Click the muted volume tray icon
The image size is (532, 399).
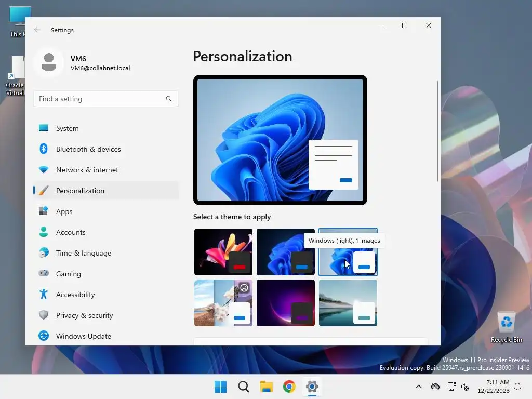pyautogui.click(x=465, y=387)
